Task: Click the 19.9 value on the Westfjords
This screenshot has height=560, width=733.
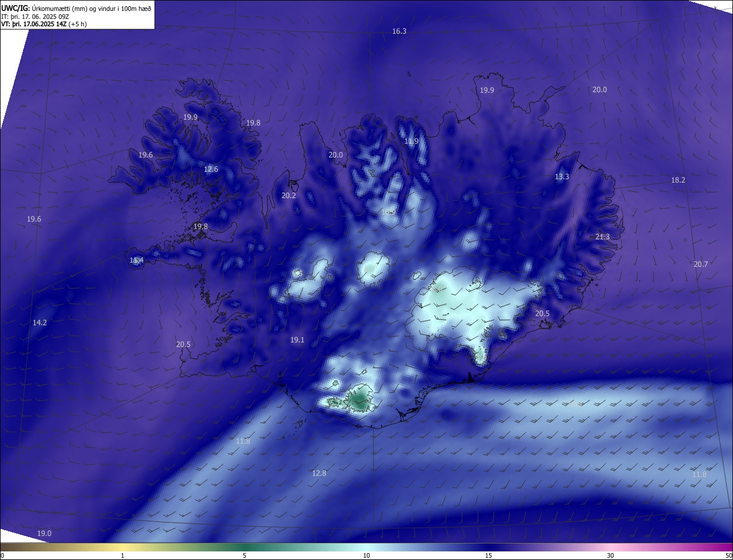Action: [190, 117]
